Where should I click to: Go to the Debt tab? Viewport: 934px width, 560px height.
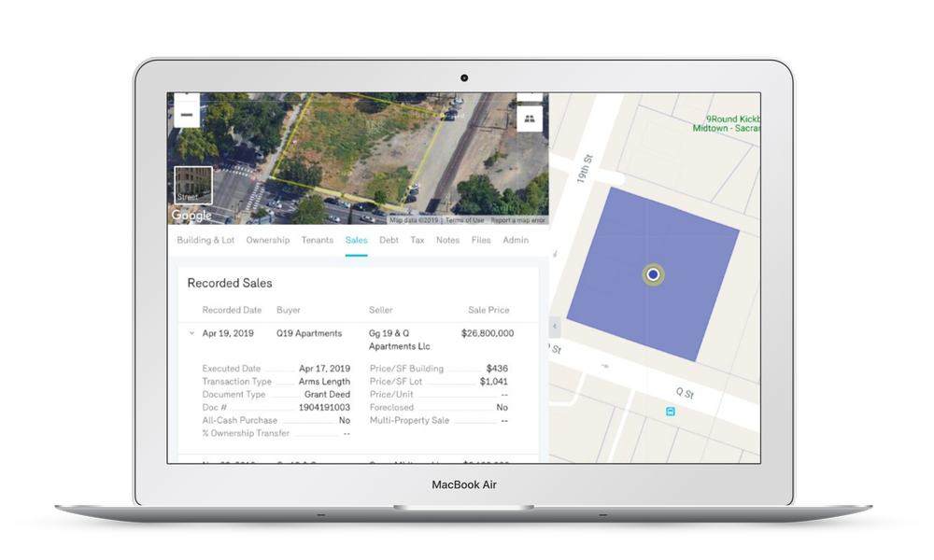point(389,240)
